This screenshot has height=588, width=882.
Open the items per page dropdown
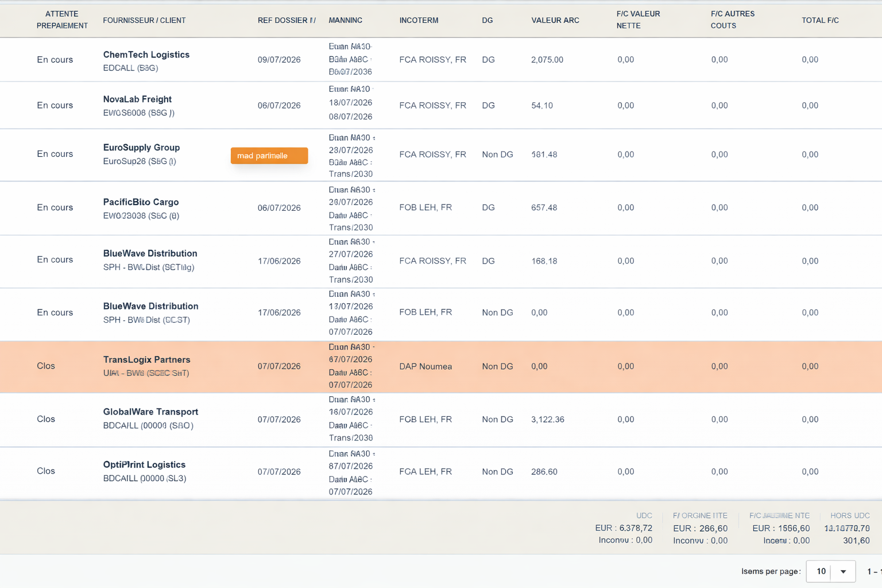pos(831,571)
